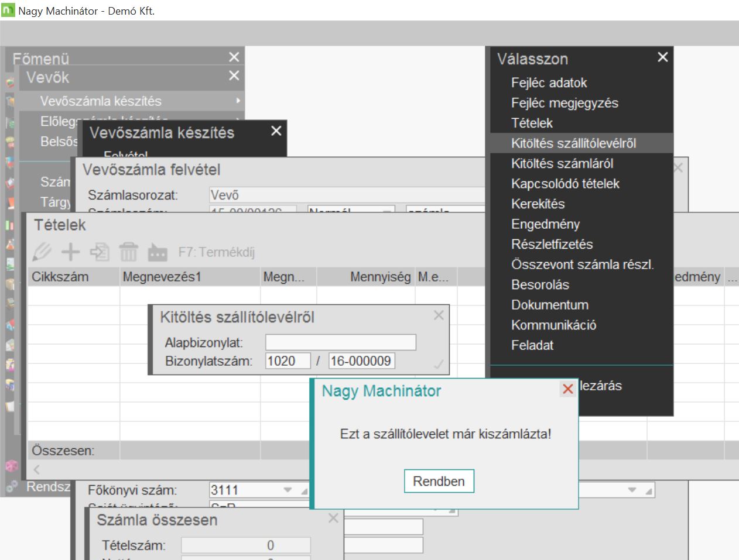739x560 pixels.
Task: Click the left scroll arrow below Összesen
Action: coord(37,469)
